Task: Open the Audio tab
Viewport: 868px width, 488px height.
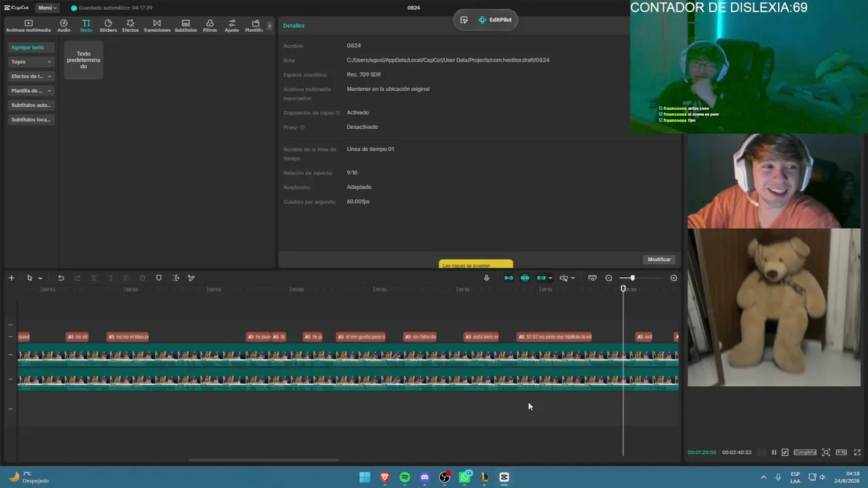Action: [x=64, y=26]
